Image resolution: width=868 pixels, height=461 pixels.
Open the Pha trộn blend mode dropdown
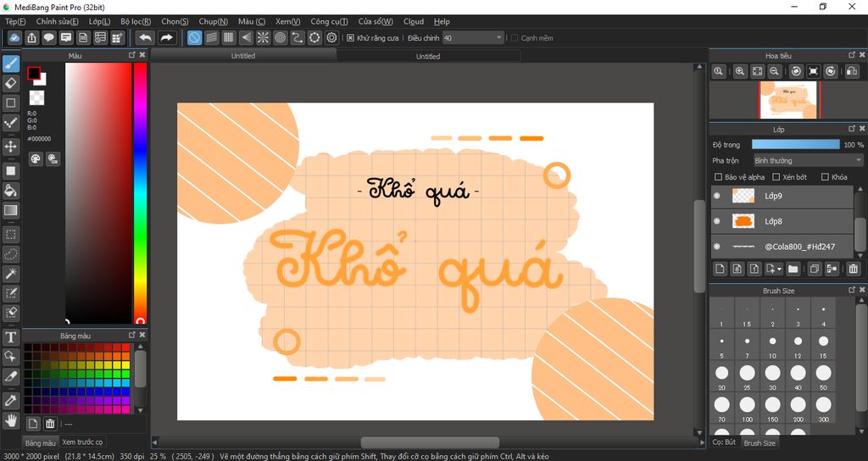(x=808, y=160)
